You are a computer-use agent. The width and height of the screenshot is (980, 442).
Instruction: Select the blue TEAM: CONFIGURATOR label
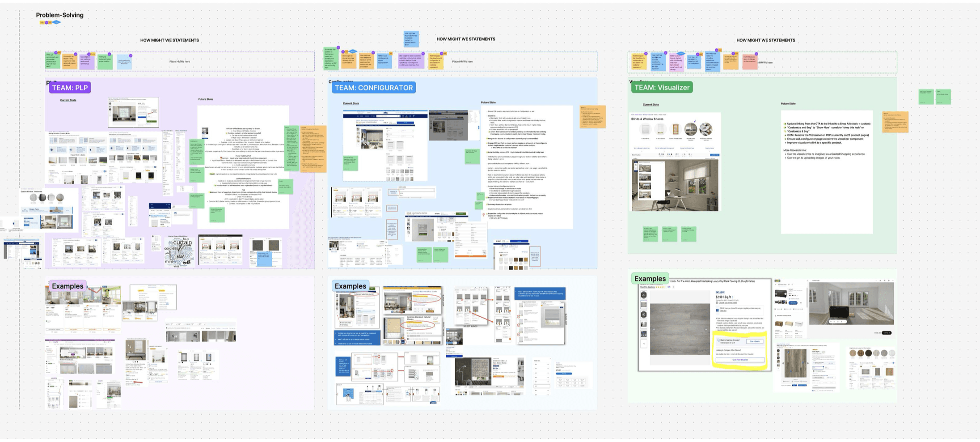pos(374,88)
